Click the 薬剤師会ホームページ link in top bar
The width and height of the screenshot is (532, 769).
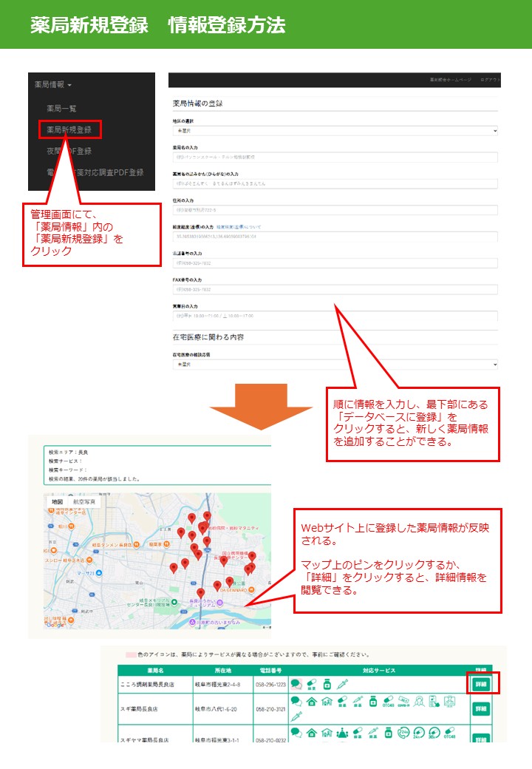point(449,80)
